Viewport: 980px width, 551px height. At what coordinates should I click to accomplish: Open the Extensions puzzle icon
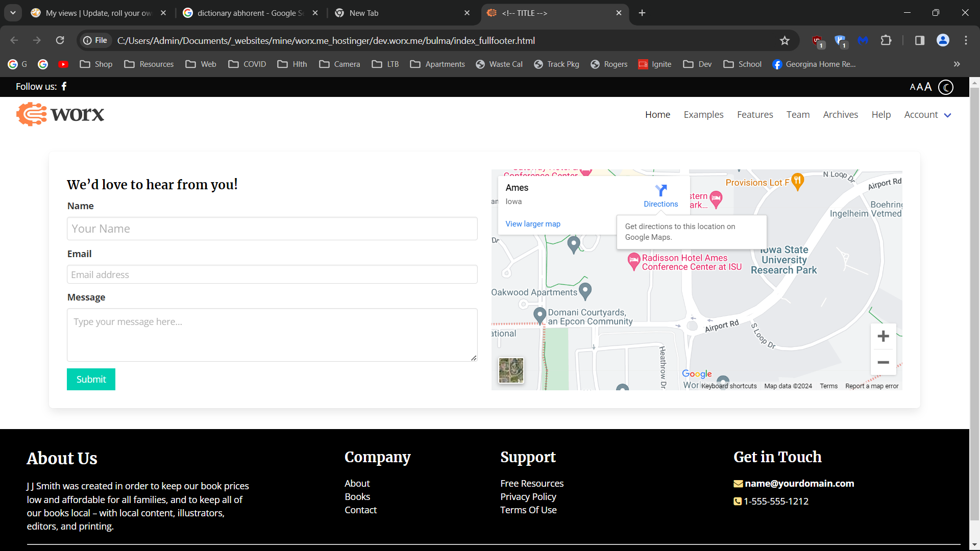point(886,41)
